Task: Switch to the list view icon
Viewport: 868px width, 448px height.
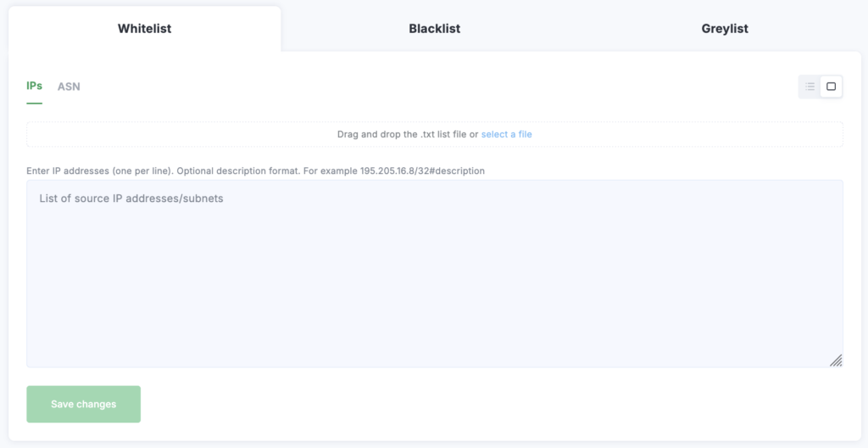Action: point(810,87)
